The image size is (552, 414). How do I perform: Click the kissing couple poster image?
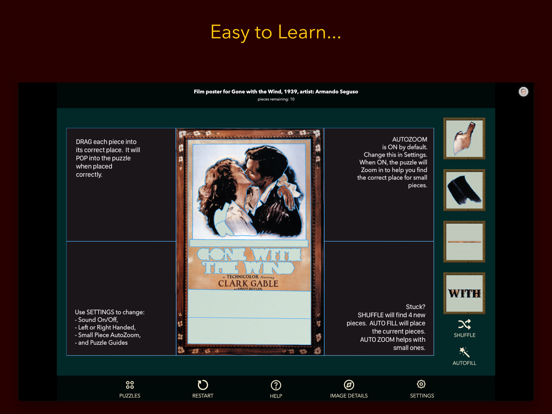click(249, 190)
